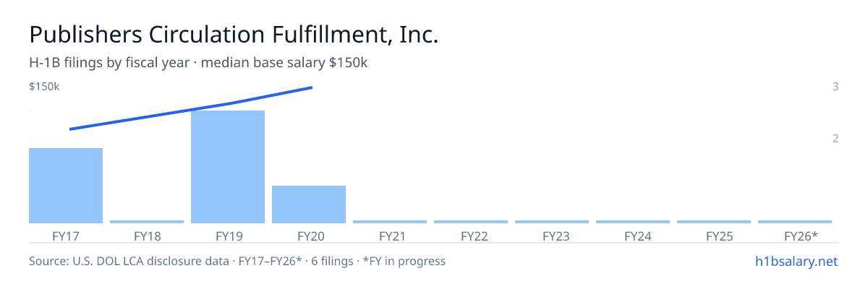Click the flat FY18 bar
Viewport: 868px width, 289px height.
click(x=147, y=222)
